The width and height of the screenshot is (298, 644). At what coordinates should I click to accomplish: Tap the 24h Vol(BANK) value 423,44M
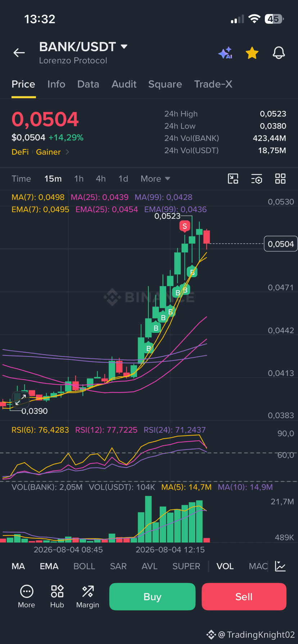pyautogui.click(x=270, y=138)
